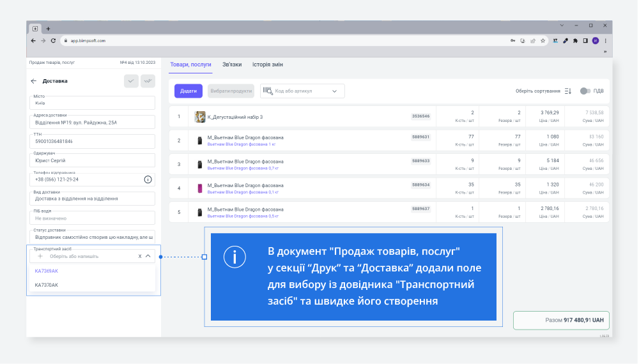Bookmark page with the star icon
The height and width of the screenshot is (364, 639).
(543, 40)
